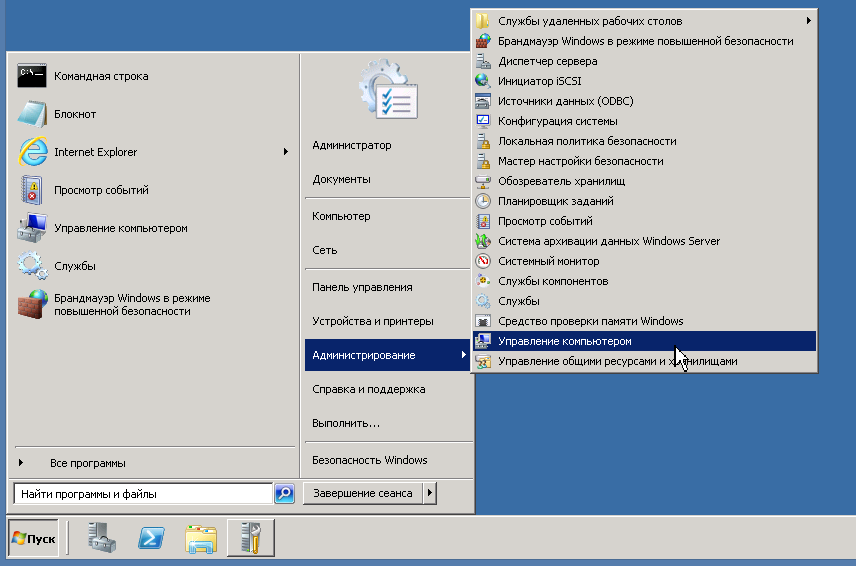
Task: Expand Все программы list arrow
Action: pos(21,463)
